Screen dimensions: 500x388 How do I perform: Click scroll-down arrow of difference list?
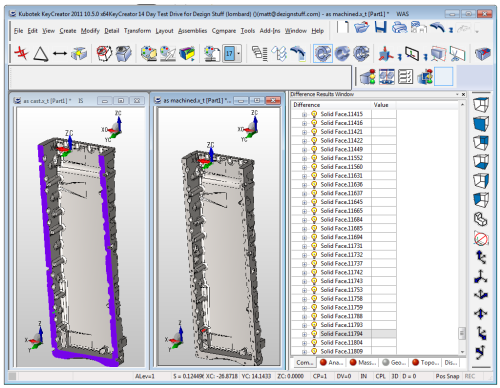pos(462,352)
